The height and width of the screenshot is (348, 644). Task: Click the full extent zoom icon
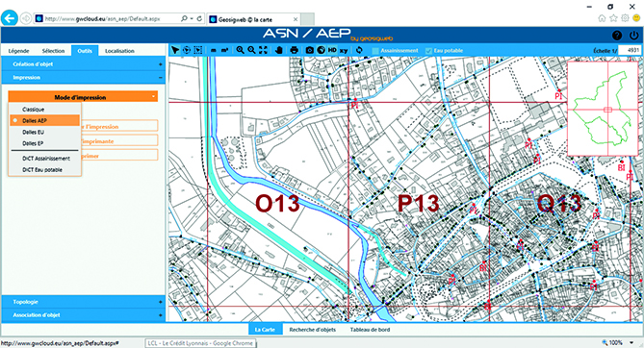click(x=263, y=50)
